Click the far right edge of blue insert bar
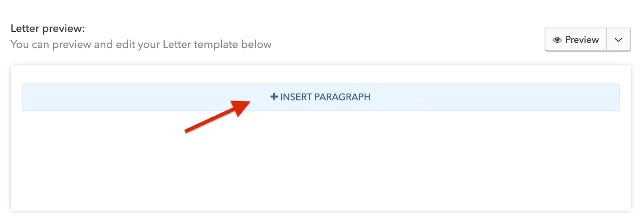 (617, 97)
